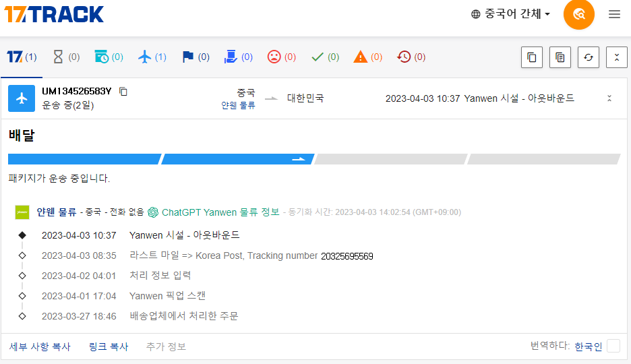631x364 pixels.
Task: Click the refresh tracking toolbar button
Action: click(589, 57)
